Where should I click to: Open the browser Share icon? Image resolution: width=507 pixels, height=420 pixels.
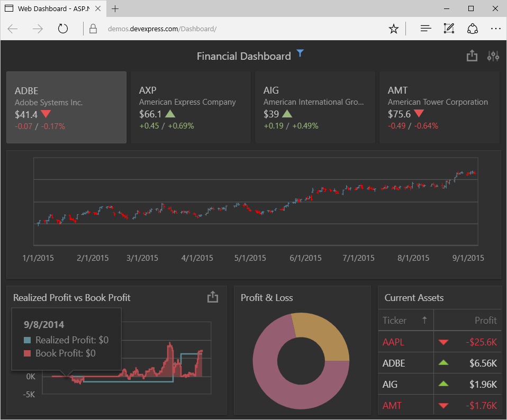[x=473, y=29]
